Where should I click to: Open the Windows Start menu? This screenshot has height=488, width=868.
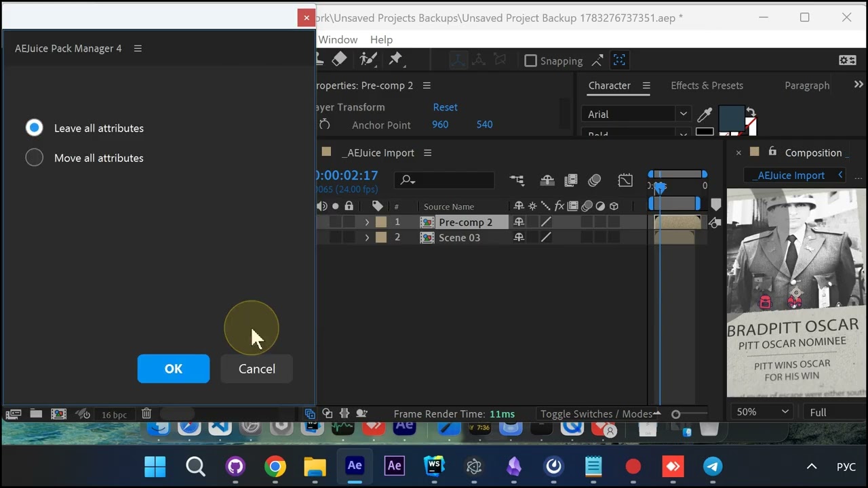(x=155, y=466)
